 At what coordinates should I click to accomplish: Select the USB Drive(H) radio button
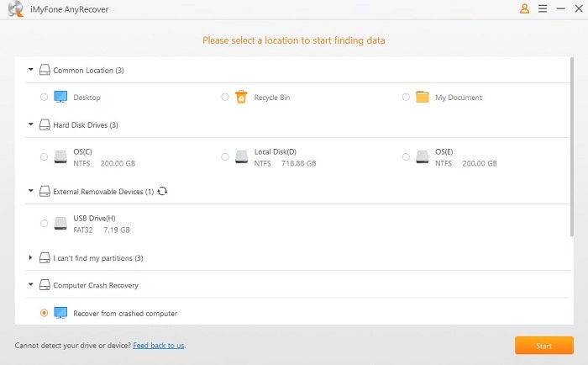click(x=44, y=224)
